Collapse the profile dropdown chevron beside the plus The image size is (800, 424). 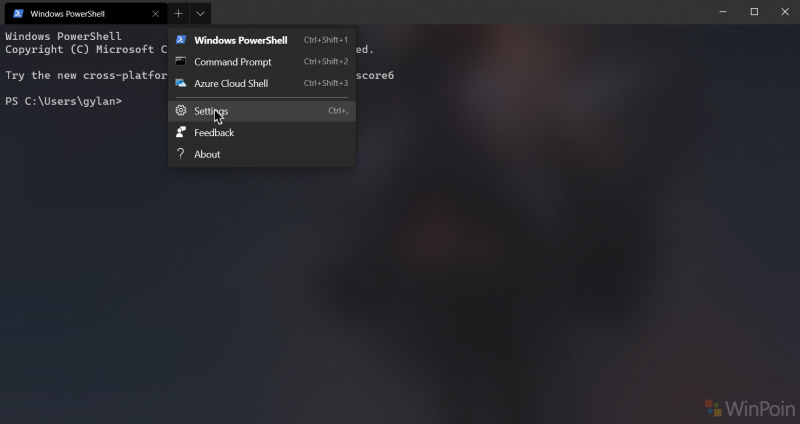[200, 14]
